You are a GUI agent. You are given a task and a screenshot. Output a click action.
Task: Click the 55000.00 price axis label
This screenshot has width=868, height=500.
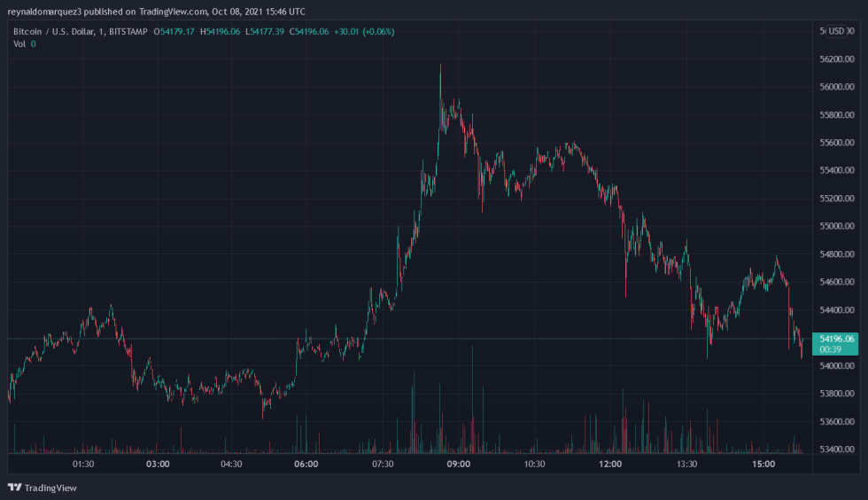click(x=836, y=226)
